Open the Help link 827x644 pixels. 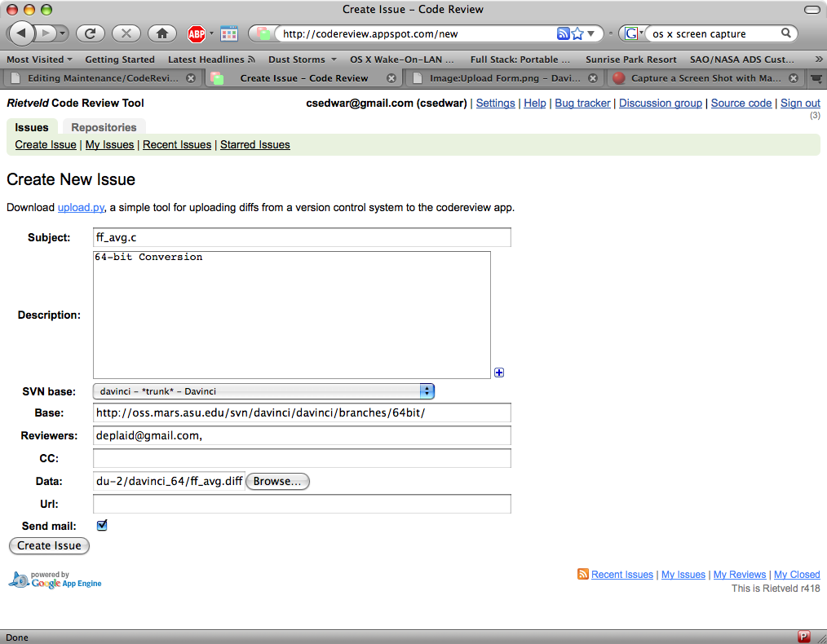point(535,104)
